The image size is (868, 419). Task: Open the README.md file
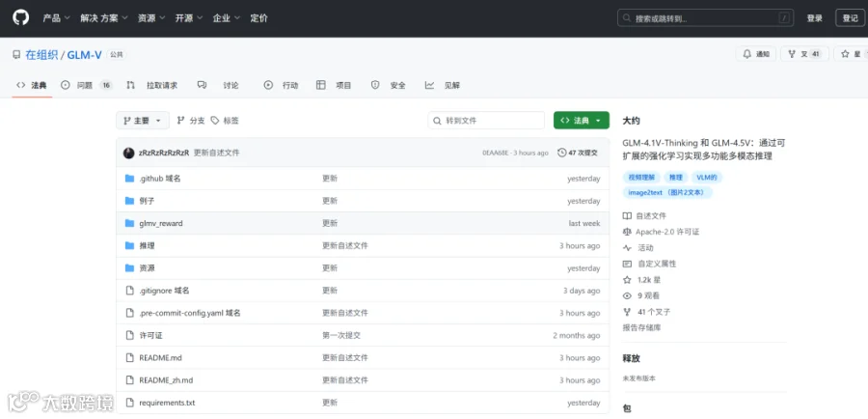coord(160,357)
